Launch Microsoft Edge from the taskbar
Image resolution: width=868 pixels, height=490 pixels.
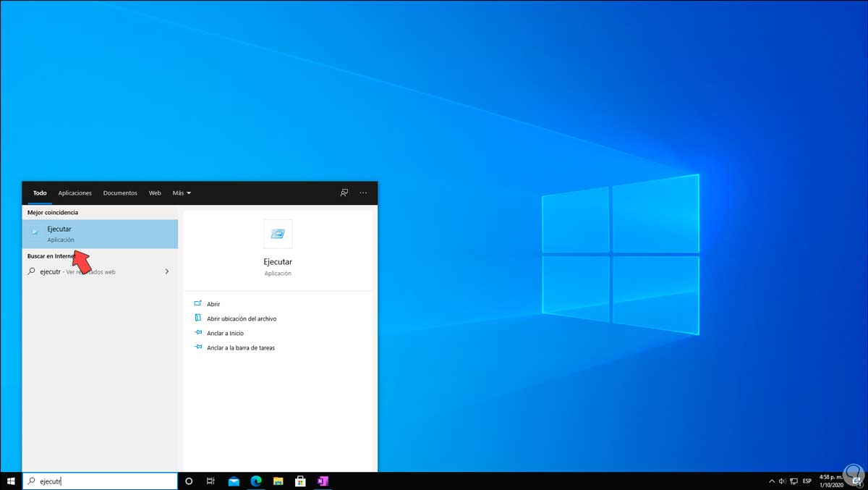coord(255,481)
